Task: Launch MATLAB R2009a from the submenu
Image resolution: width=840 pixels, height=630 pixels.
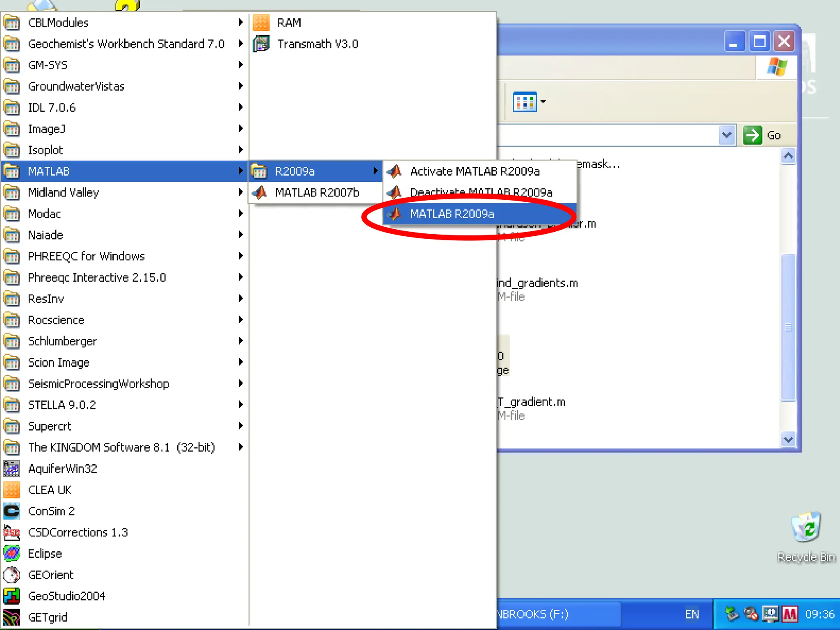Action: [451, 214]
